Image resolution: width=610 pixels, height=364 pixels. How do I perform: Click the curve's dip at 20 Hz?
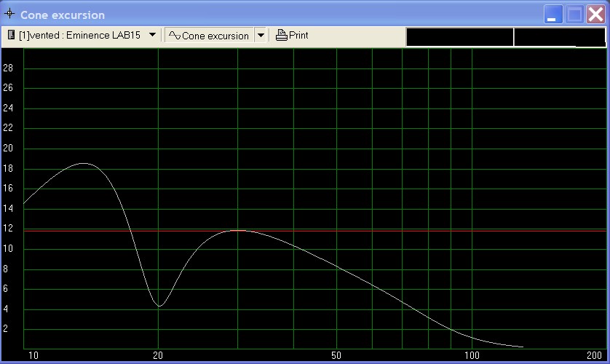[159, 306]
